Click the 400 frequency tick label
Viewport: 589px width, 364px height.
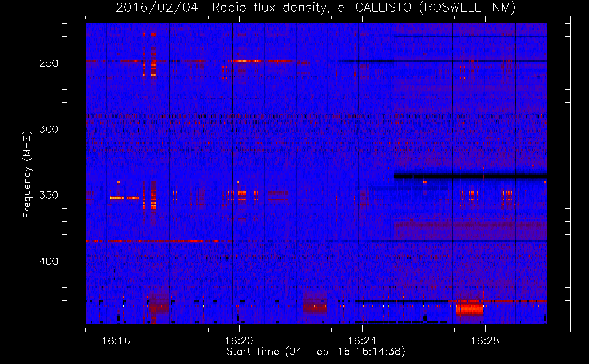49,261
